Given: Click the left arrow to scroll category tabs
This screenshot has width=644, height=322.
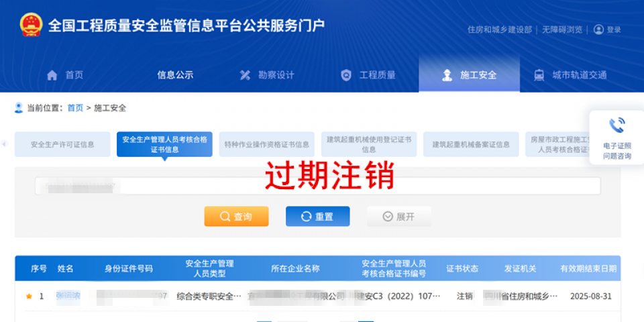Looking at the screenshot, I should pos(4,144).
